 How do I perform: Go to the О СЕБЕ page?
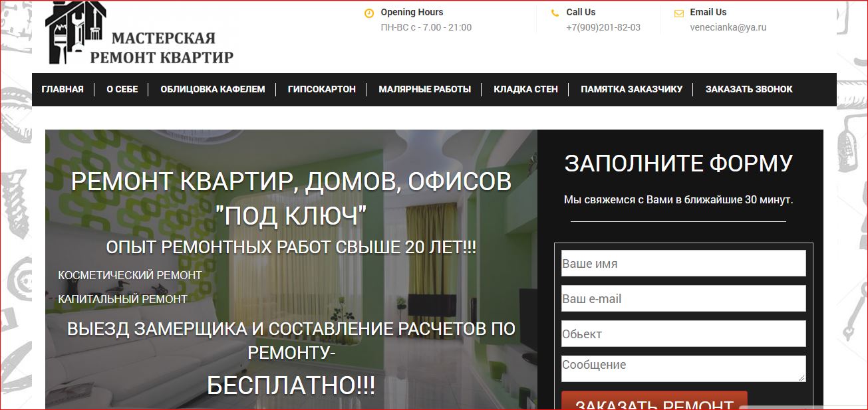coord(122,89)
